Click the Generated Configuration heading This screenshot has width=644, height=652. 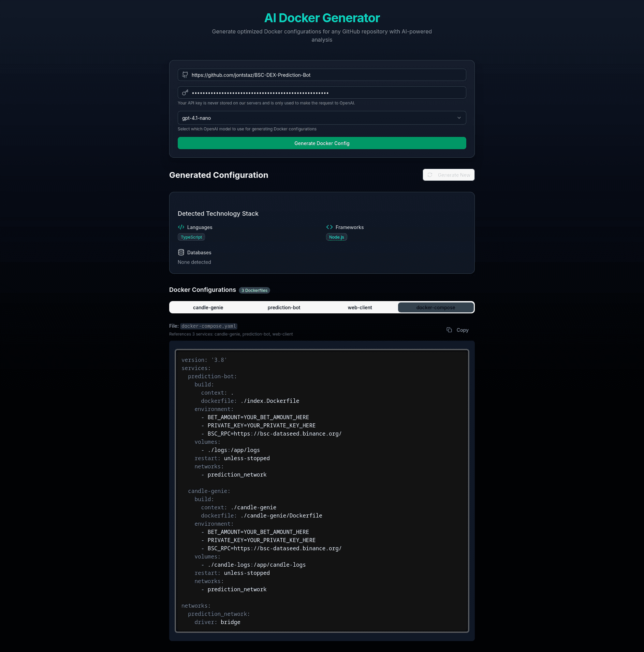coord(219,175)
